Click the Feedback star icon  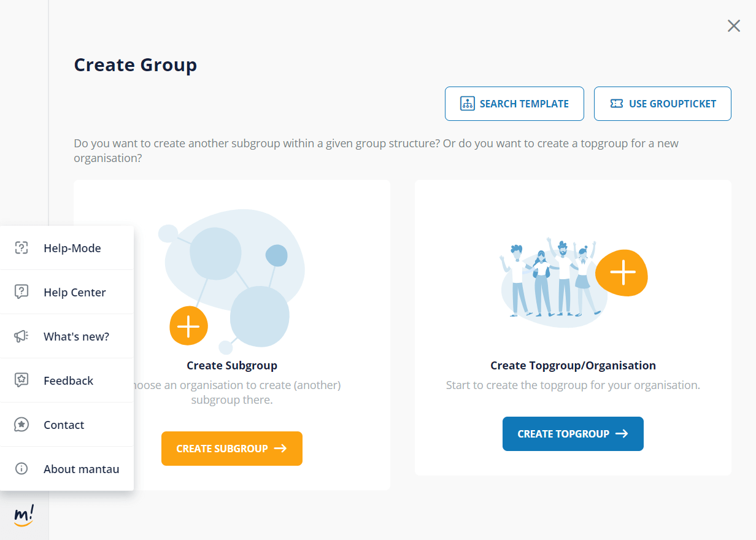[x=21, y=380]
